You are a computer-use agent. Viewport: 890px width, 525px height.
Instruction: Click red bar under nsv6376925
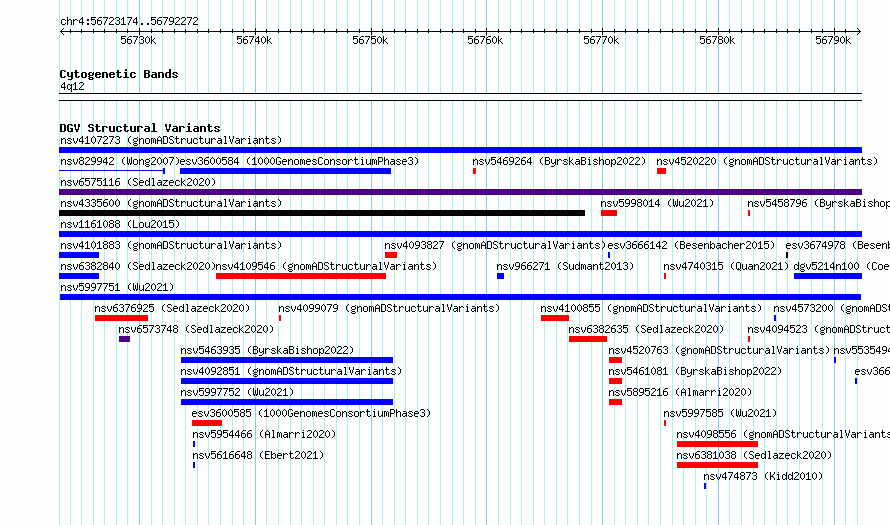coord(121,318)
